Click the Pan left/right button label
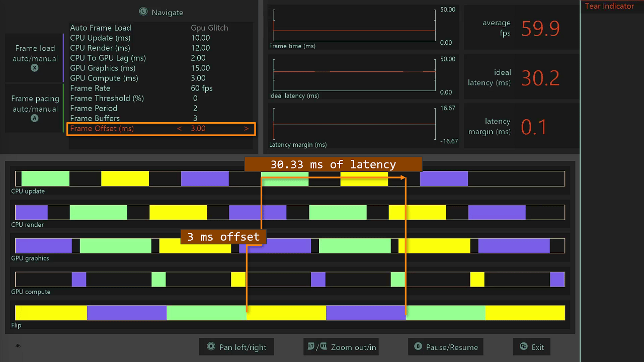This screenshot has width=644, height=362. (x=243, y=347)
